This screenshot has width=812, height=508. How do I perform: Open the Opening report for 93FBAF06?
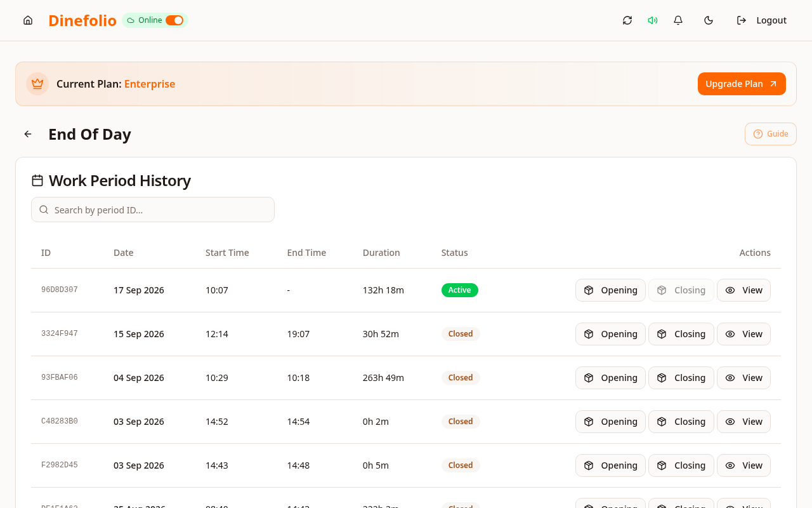coord(610,378)
